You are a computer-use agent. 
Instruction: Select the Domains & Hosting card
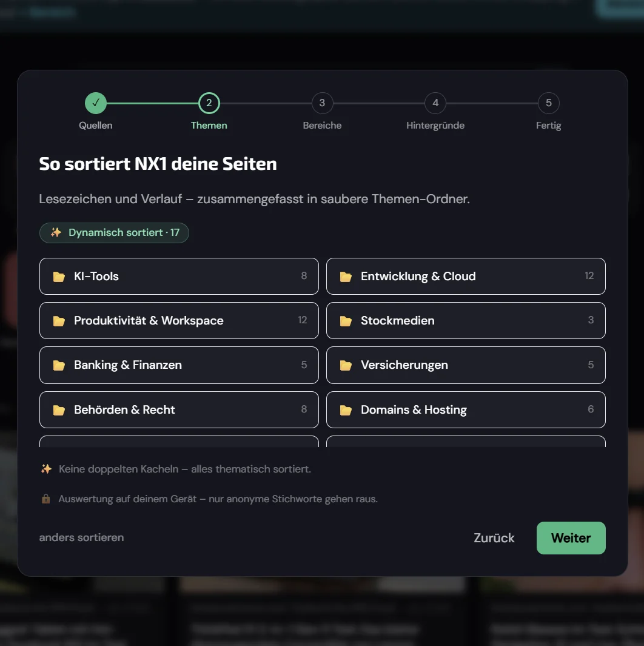(x=466, y=409)
